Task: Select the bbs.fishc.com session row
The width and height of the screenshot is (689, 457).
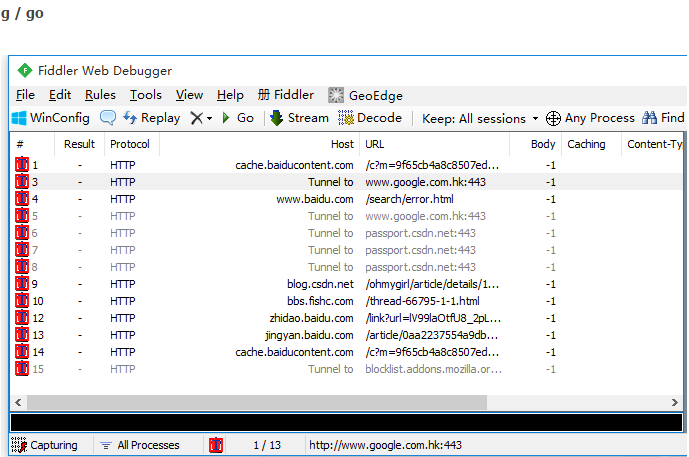Action: pyautogui.click(x=346, y=301)
